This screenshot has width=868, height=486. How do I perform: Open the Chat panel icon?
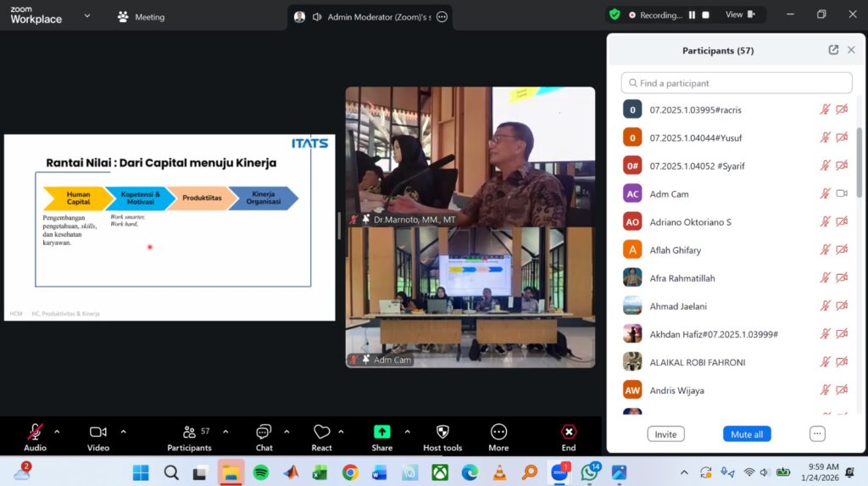pyautogui.click(x=264, y=433)
